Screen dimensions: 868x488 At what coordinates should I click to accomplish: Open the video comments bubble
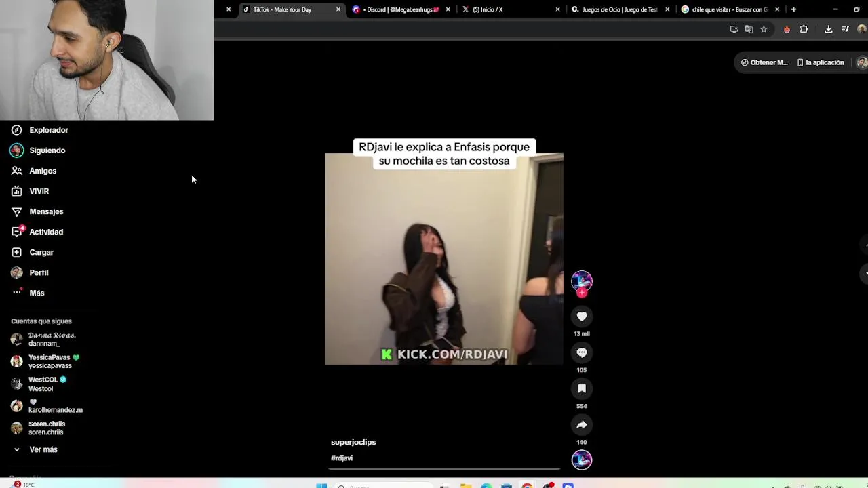point(582,352)
